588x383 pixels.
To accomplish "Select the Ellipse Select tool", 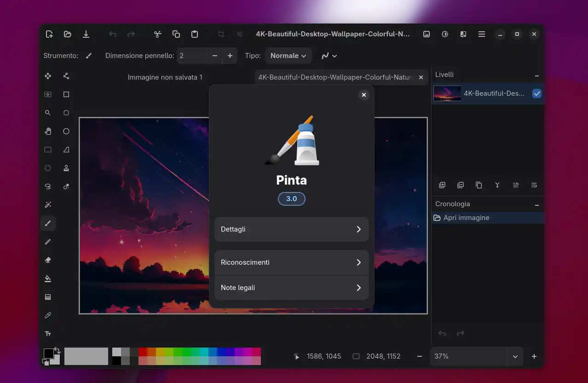I will coord(48,168).
